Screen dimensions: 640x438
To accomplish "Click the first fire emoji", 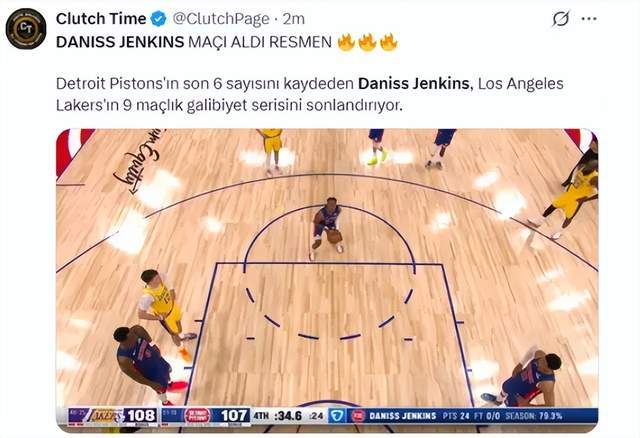I will 346,42.
